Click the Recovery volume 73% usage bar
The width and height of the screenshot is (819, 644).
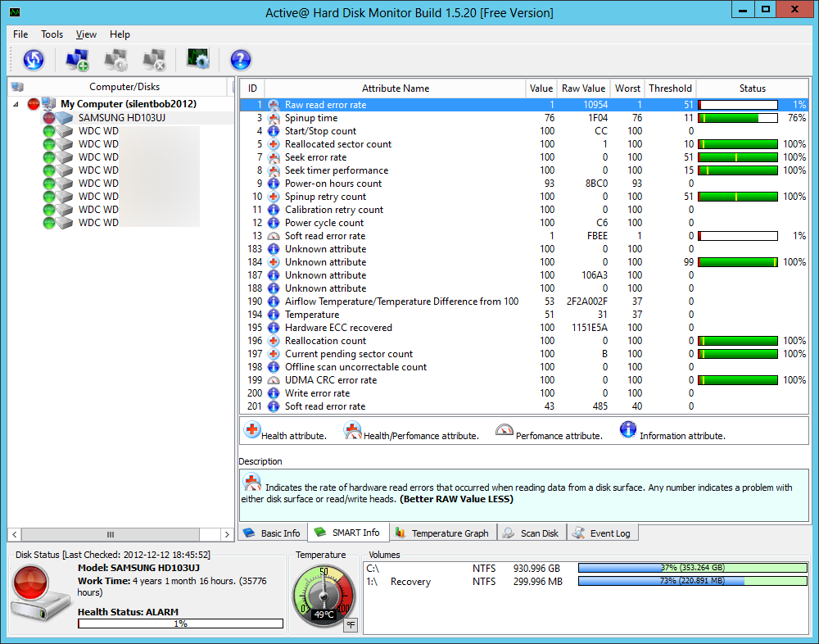coord(693,581)
